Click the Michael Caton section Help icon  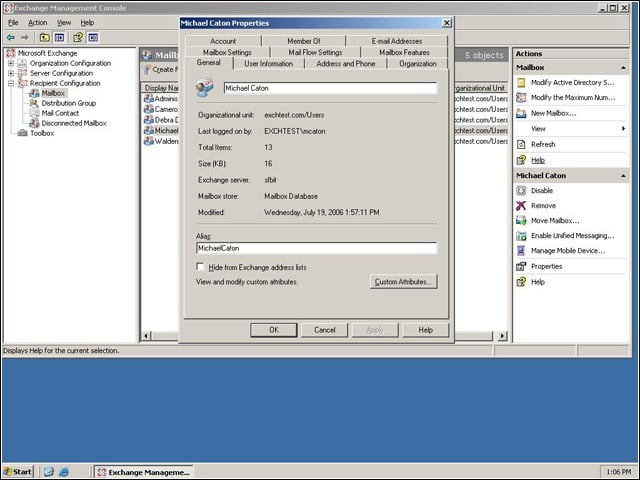click(521, 282)
